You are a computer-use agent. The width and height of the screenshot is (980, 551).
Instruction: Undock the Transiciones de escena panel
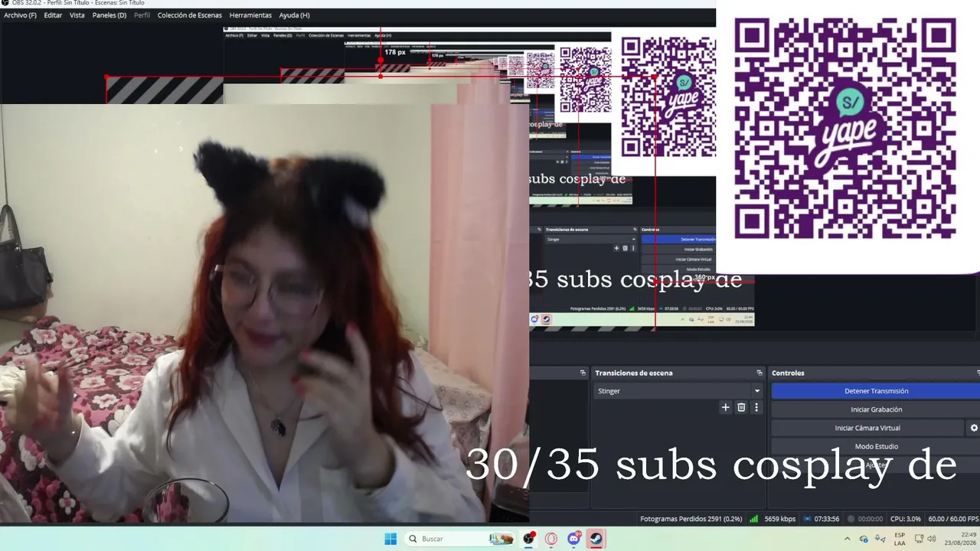coord(759,373)
